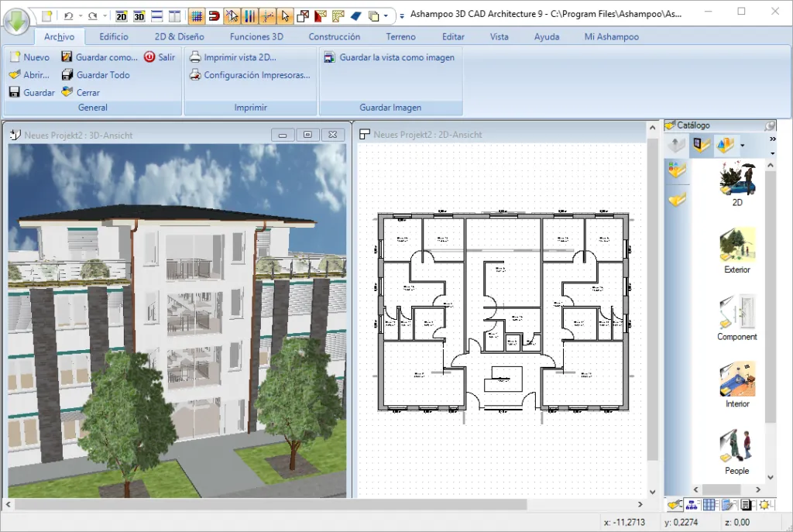Click the 2D view icon in quick toolbar
Screen dimensions: 793x532
point(122,15)
